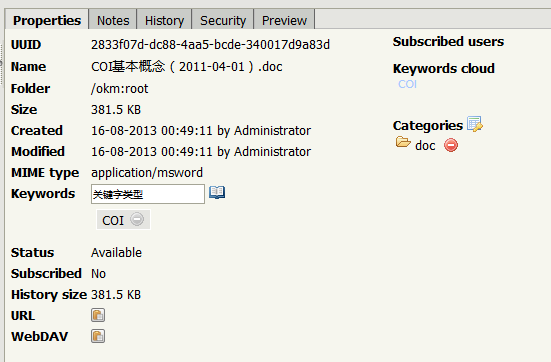
Task: Click the Subscribed users heading
Action: pyautogui.click(x=448, y=41)
